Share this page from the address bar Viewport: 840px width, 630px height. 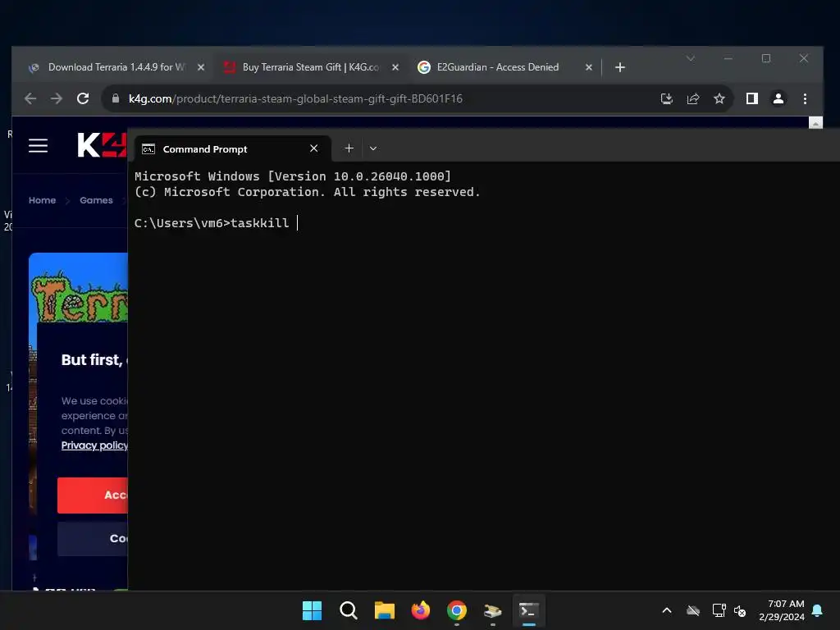tap(692, 98)
